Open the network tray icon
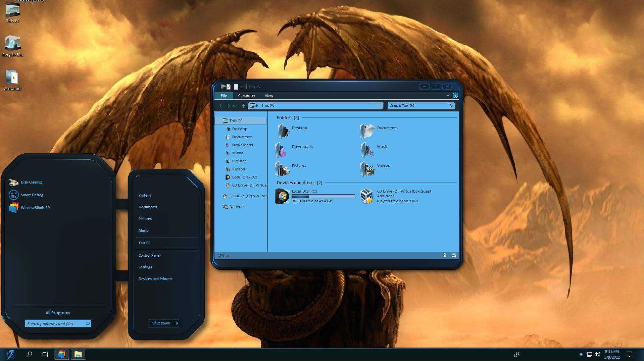This screenshot has width=644, height=361. coord(589,354)
